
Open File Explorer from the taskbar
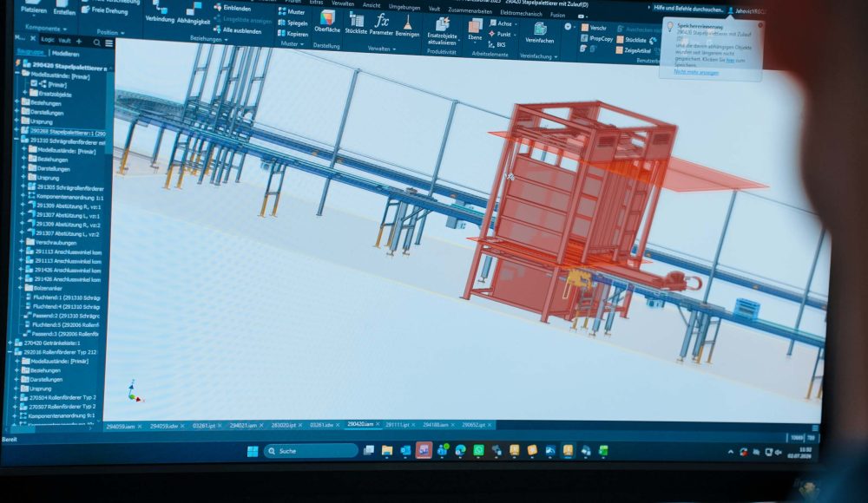tap(387, 450)
